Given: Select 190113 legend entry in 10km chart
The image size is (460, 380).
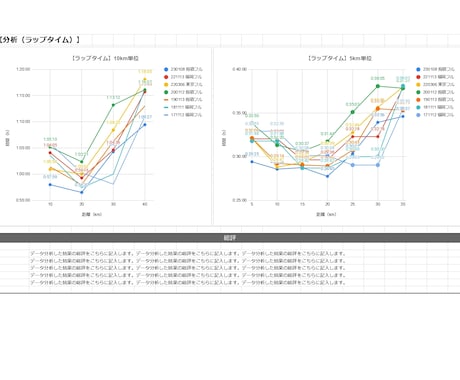Looking at the screenshot, I should click(183, 100).
